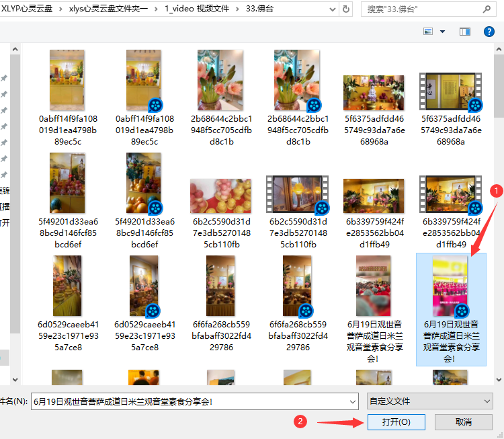
Task: Expand the chevron after 1_video 视频文件 breadcrumb
Action: [x=237, y=9]
